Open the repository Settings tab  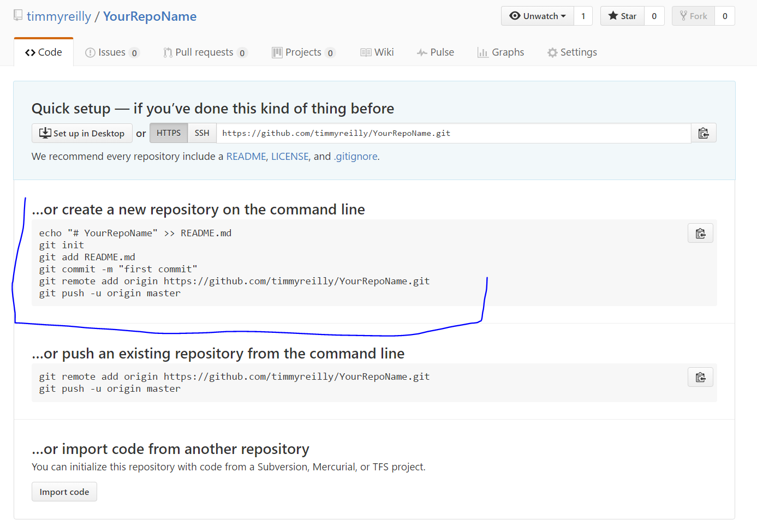click(x=572, y=52)
